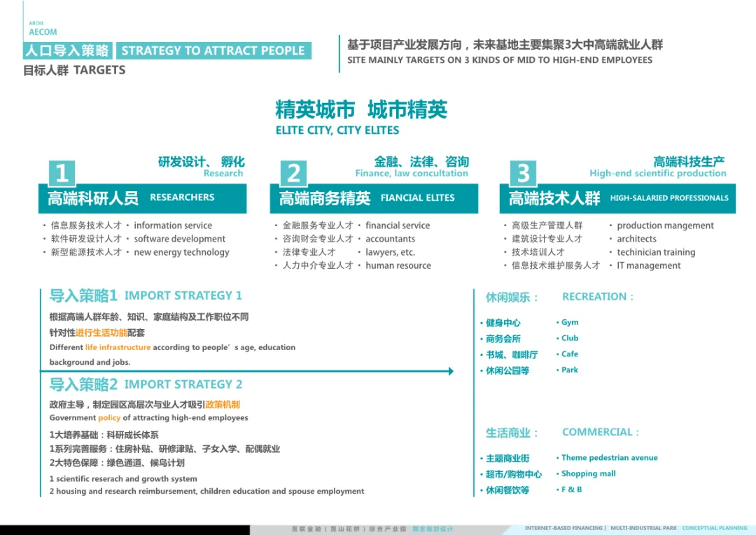Click '商务会所' list item
Screen dimensions: 756x535
(503, 339)
